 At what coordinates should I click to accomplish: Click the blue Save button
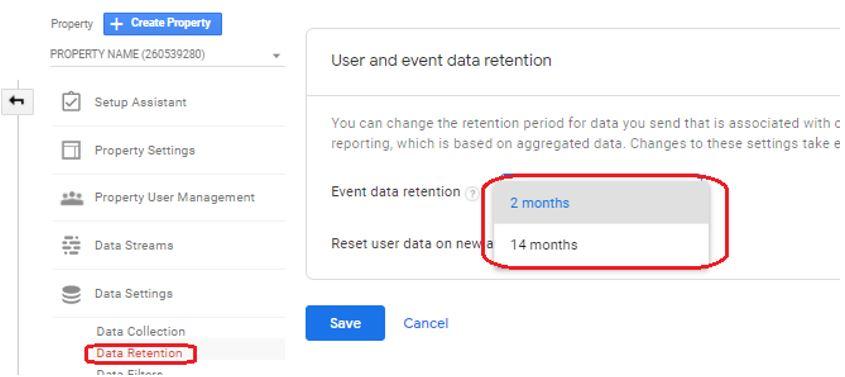coord(345,323)
